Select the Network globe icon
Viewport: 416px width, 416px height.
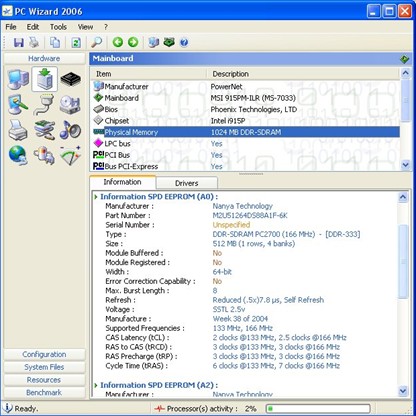point(18,155)
